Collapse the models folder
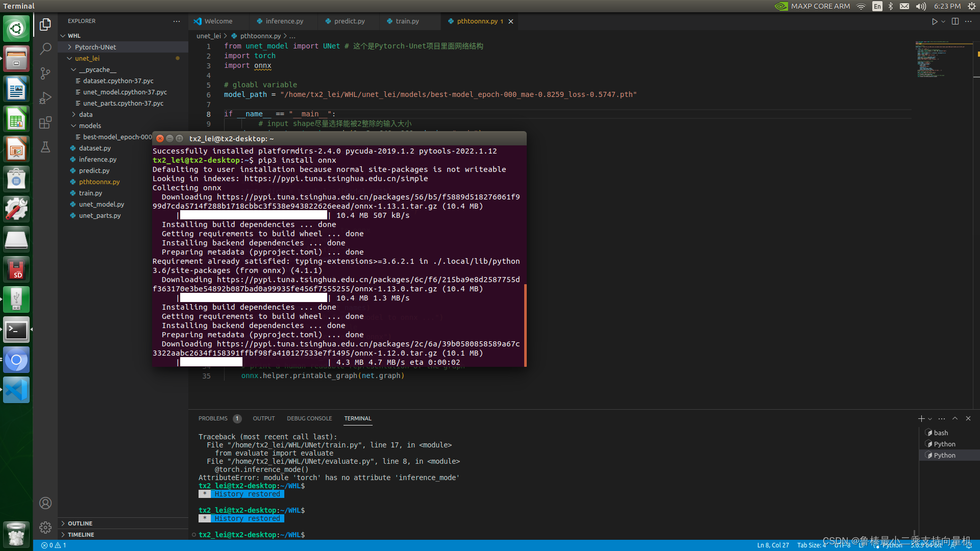 point(90,126)
